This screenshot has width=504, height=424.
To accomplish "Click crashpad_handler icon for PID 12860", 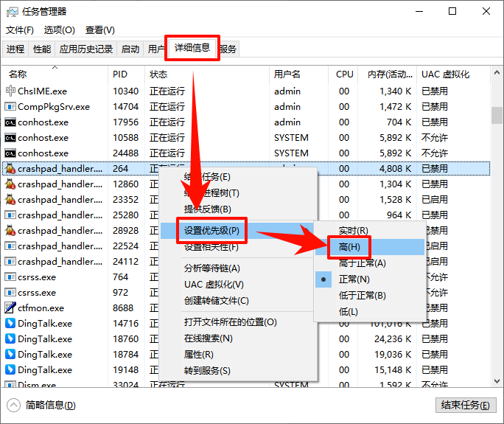I will (x=10, y=184).
